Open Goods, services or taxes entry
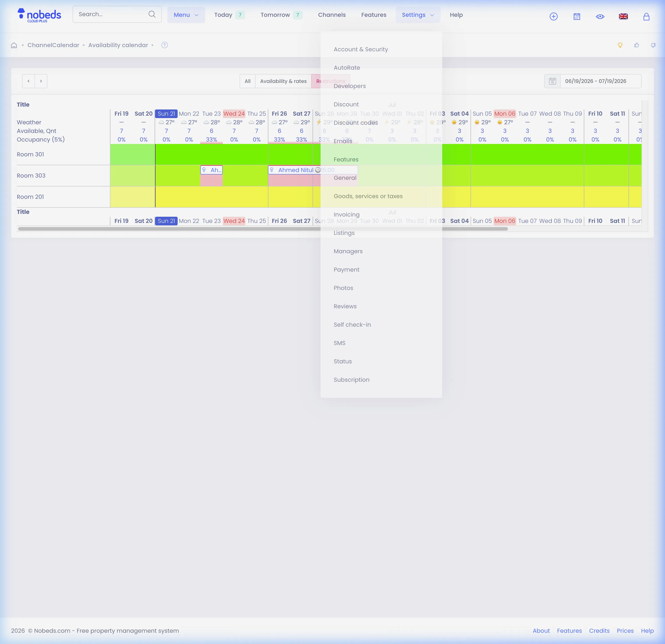The image size is (665, 644). coord(368,196)
